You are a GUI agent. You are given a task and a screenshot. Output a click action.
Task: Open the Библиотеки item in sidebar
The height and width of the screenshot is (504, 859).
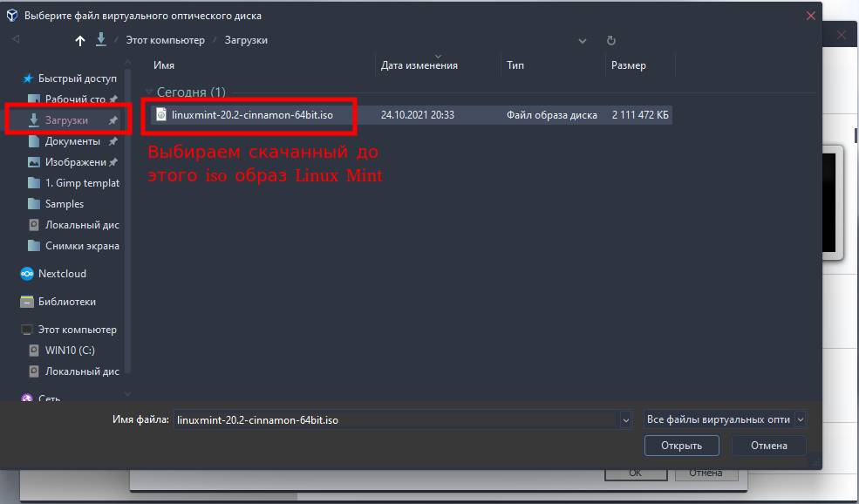pos(66,302)
